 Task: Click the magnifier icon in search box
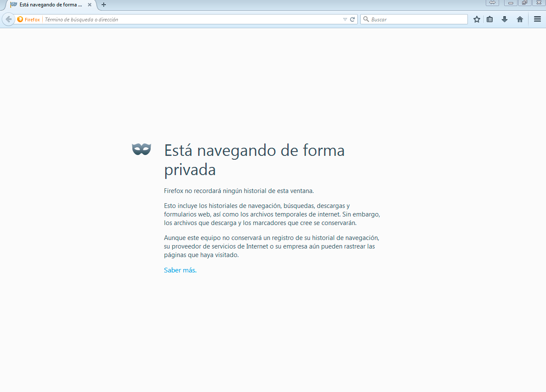coord(366,19)
